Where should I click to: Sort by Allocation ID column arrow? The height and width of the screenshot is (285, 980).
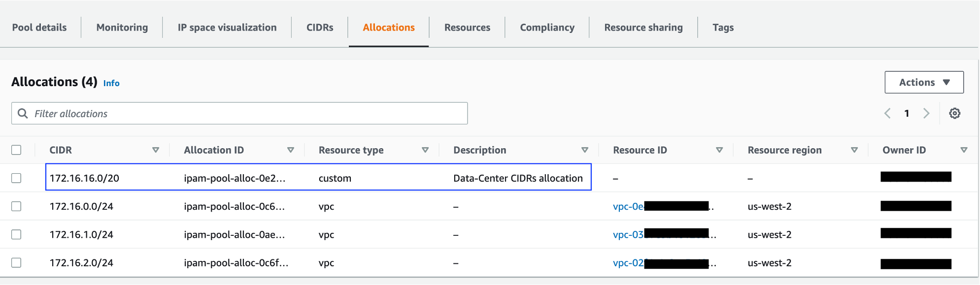click(291, 150)
